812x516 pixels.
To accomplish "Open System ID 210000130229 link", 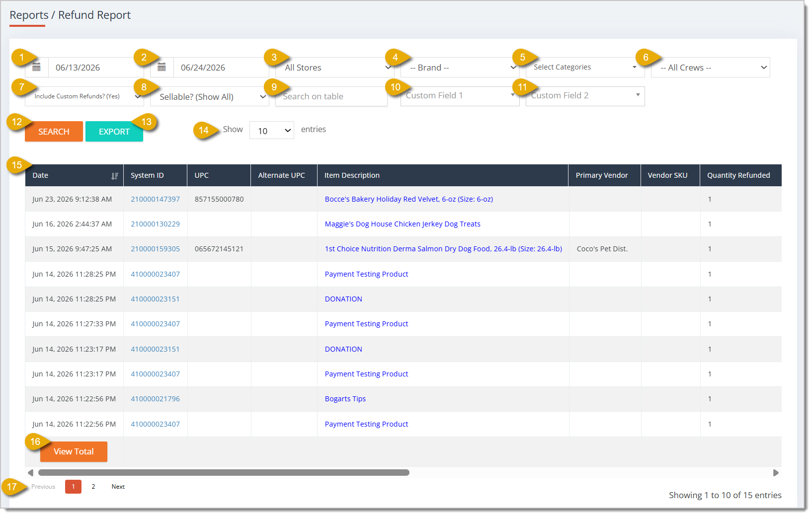I will click(155, 224).
